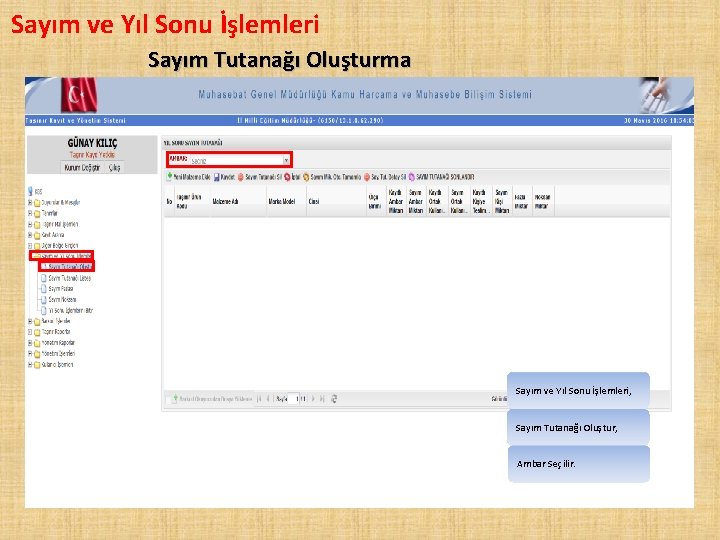The image size is (720, 540).
Task: Click the Sayım Tutanağı Listesi document icon
Action: tap(44, 278)
